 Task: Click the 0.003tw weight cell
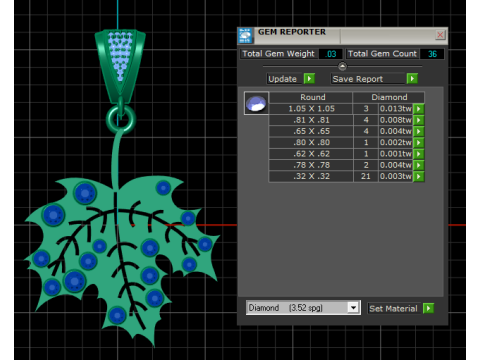[x=396, y=176]
